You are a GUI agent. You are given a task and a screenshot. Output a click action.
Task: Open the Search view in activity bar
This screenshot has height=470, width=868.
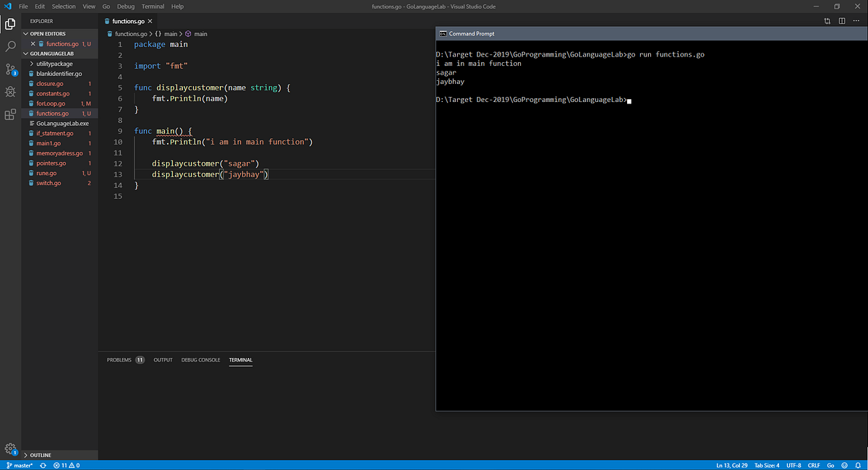click(x=10, y=46)
